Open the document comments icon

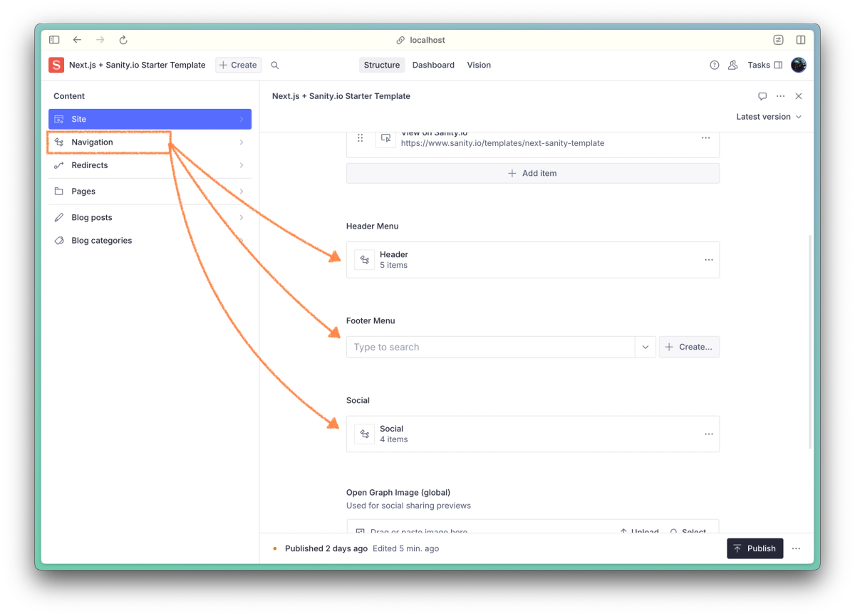click(762, 96)
